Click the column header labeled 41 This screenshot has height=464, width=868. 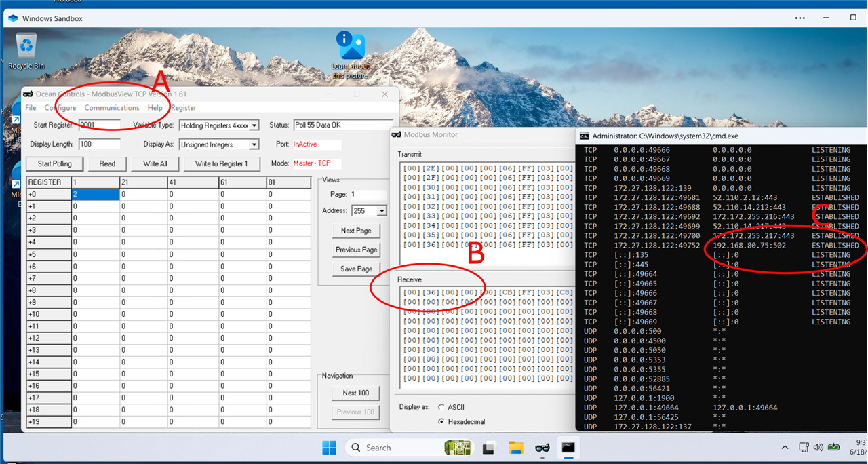pyautogui.click(x=193, y=182)
